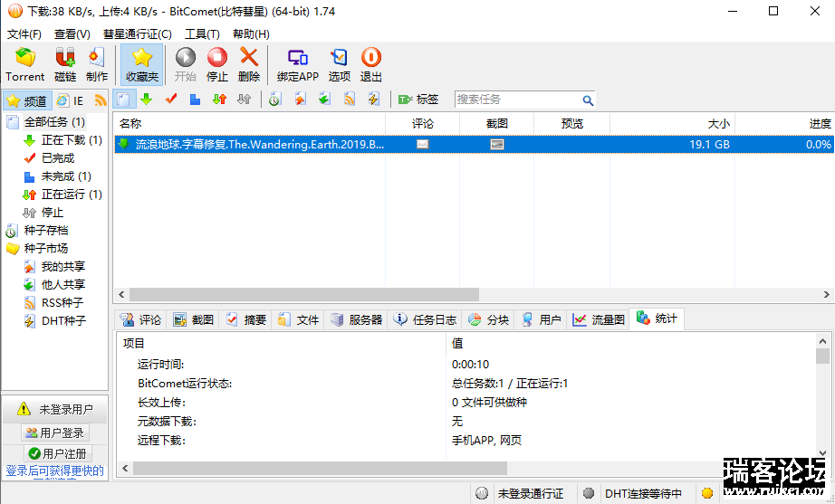Select RSS种子 in the sidebar

(62, 303)
